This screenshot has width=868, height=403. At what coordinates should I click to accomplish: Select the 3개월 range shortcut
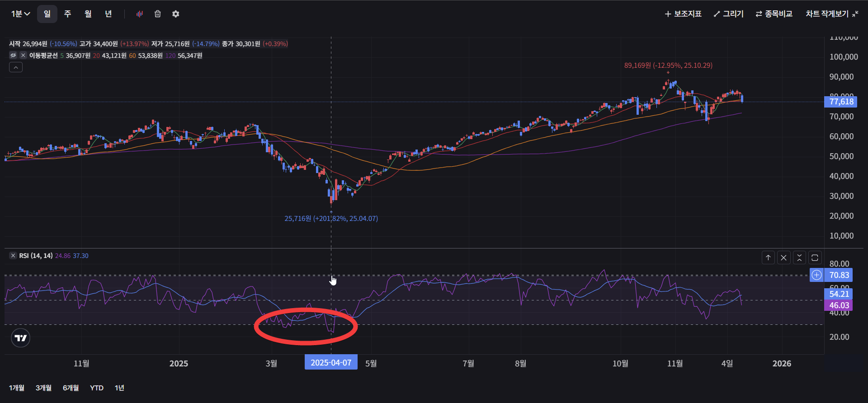(x=43, y=388)
